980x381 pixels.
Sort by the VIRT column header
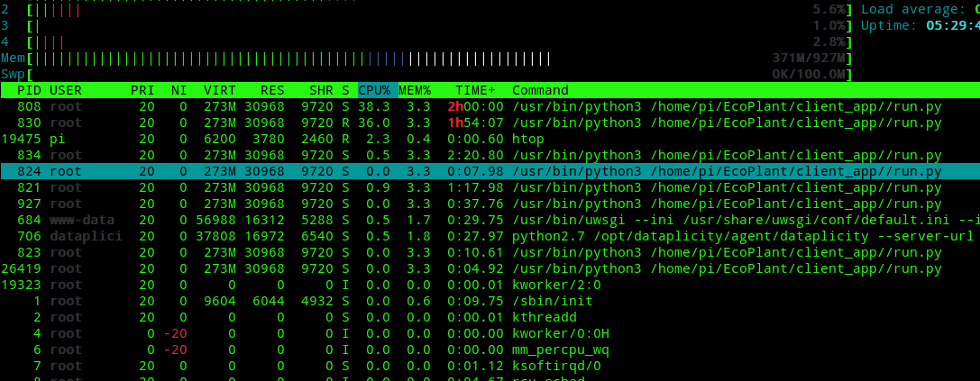[219, 90]
